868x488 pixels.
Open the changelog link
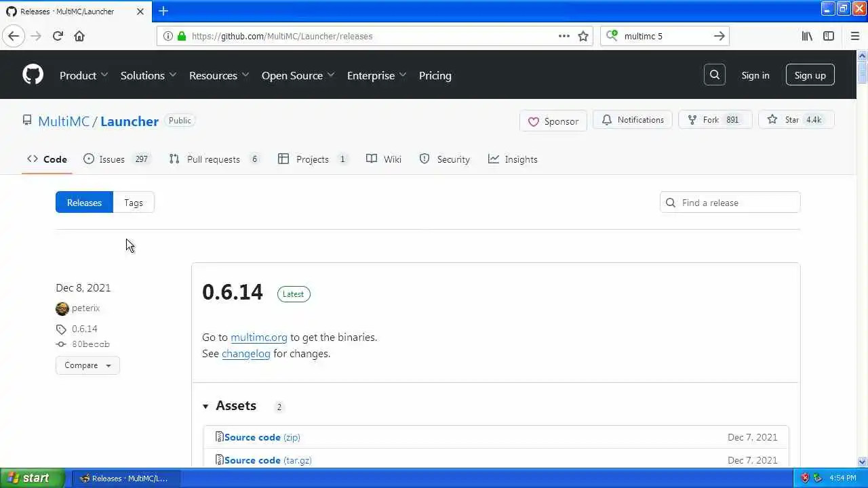tap(246, 353)
